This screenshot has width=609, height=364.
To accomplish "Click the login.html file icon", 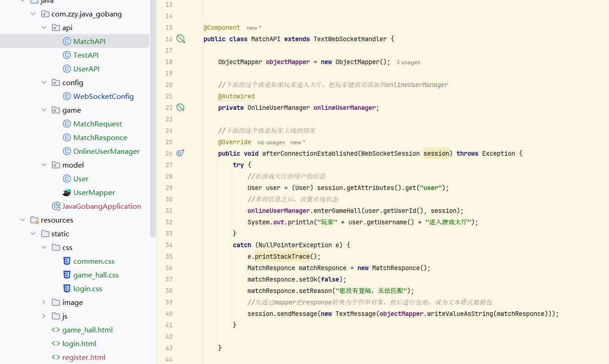I will (x=55, y=343).
